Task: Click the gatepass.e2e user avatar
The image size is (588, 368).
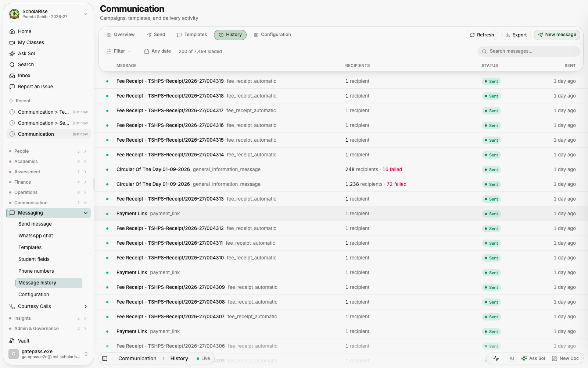Action: [14, 354]
